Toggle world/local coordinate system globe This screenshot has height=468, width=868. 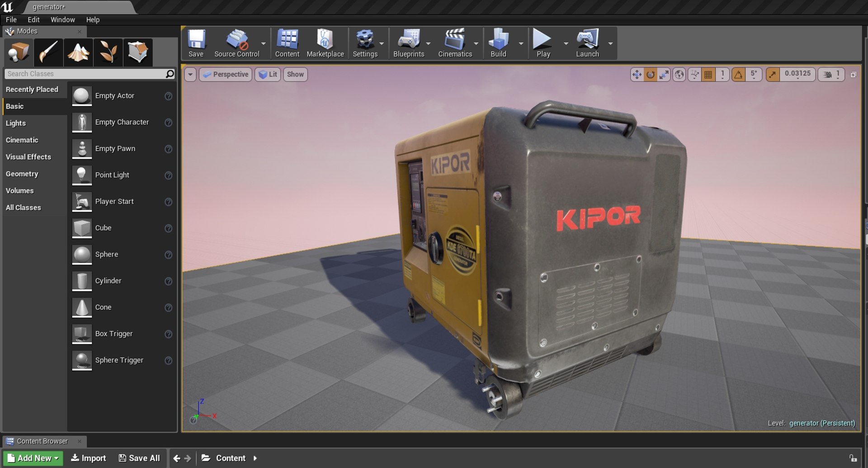(x=679, y=75)
